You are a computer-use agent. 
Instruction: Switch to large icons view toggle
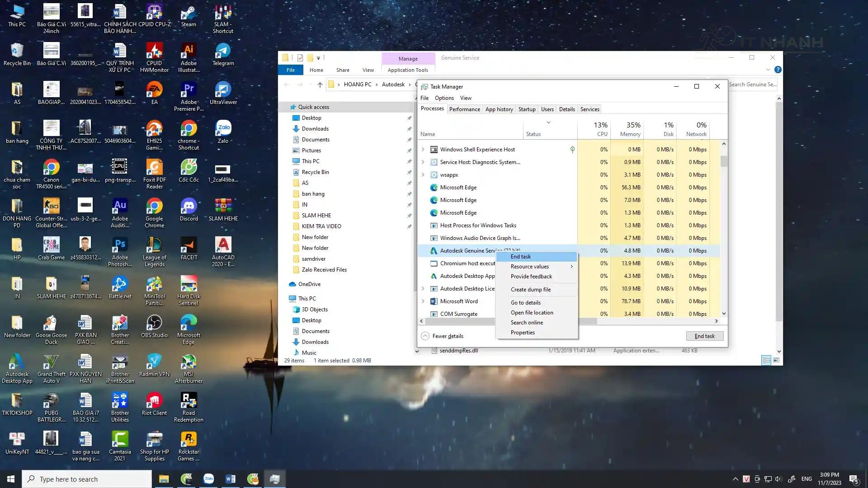[x=776, y=360]
